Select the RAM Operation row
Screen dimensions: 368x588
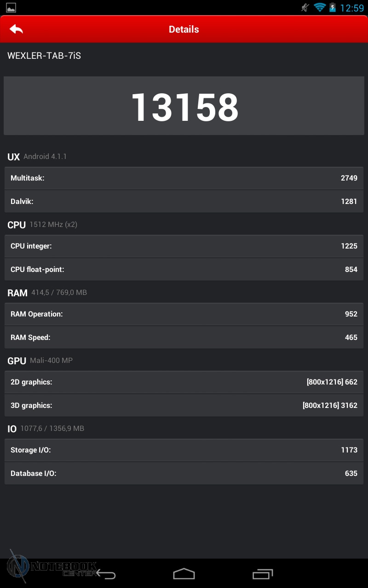click(x=184, y=314)
